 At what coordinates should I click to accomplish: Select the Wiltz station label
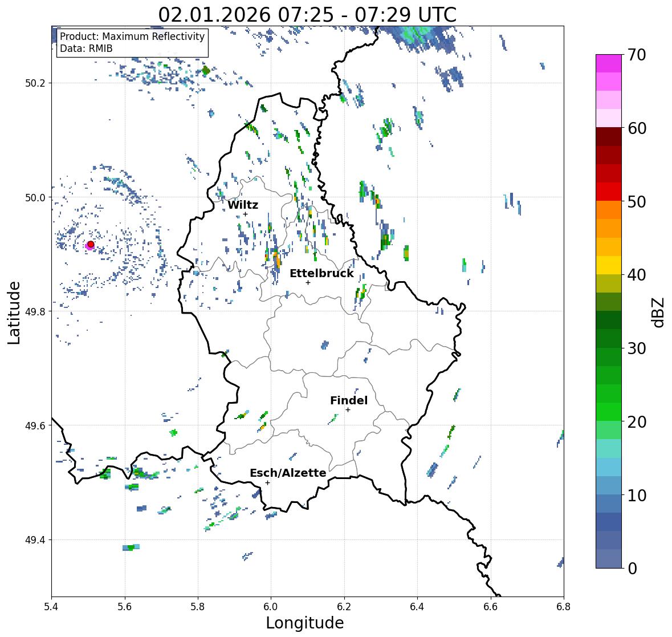tap(243, 205)
